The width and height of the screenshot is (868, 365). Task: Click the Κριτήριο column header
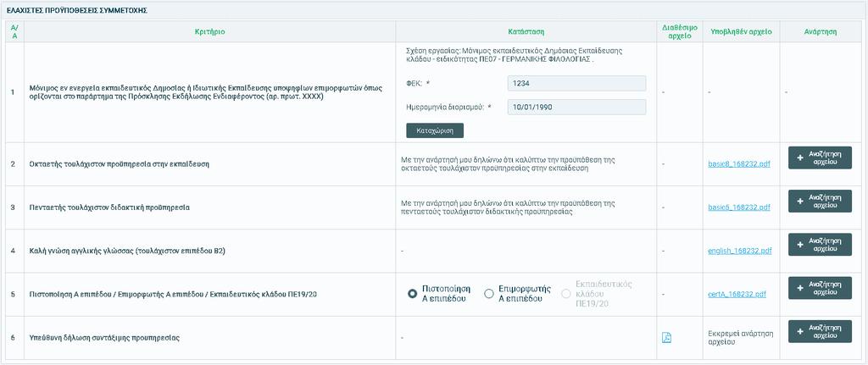(210, 32)
